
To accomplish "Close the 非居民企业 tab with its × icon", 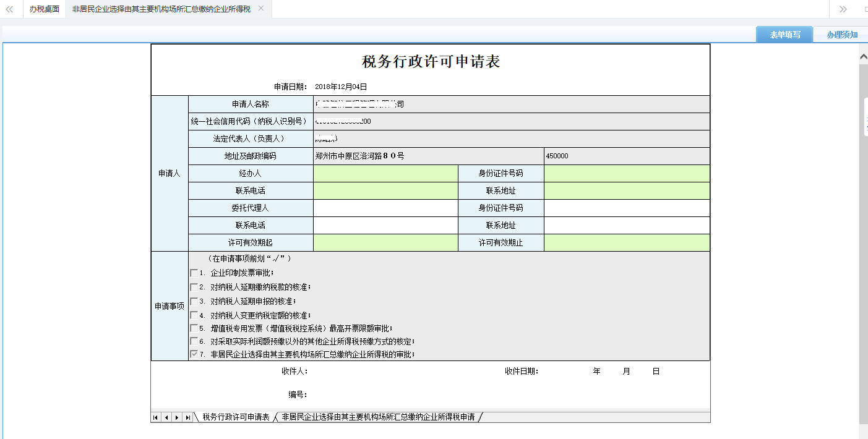I will click(x=261, y=9).
